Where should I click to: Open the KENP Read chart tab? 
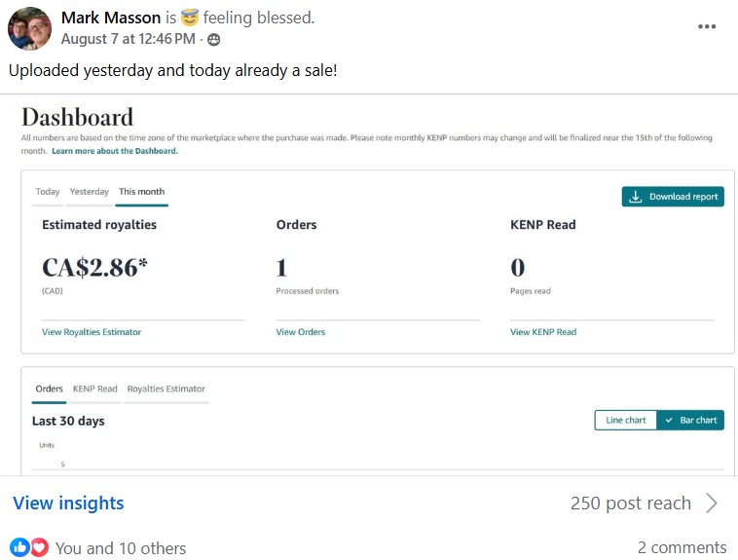[94, 390]
